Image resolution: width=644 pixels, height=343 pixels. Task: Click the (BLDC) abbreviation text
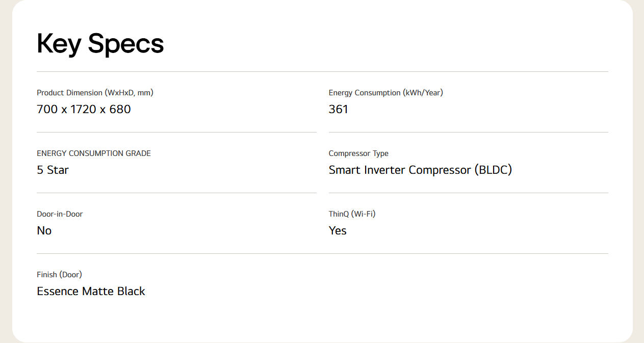[493, 170]
